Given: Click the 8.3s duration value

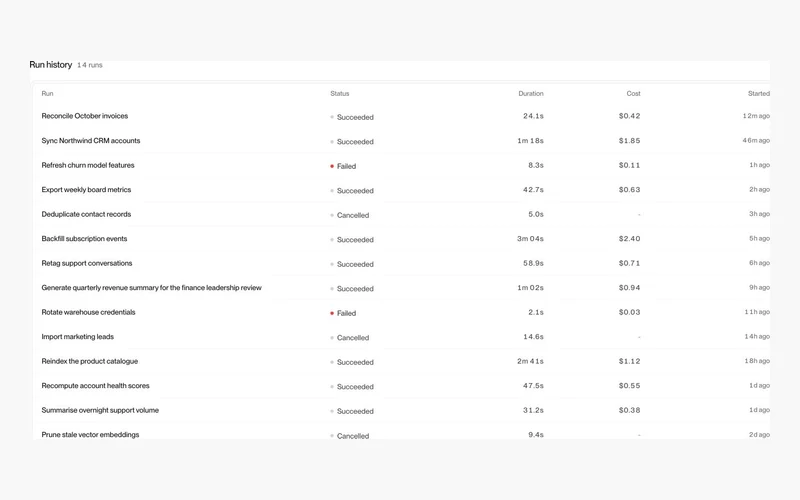Looking at the screenshot, I should point(536,165).
